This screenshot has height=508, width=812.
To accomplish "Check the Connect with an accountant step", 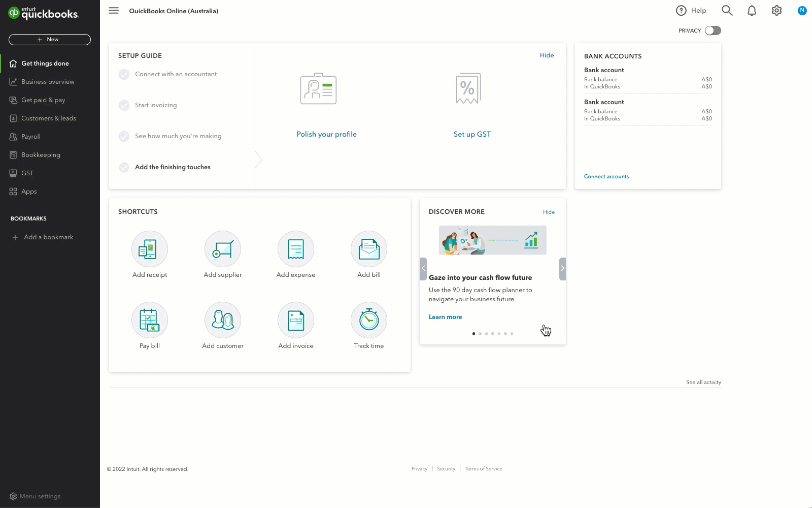I will coord(124,74).
